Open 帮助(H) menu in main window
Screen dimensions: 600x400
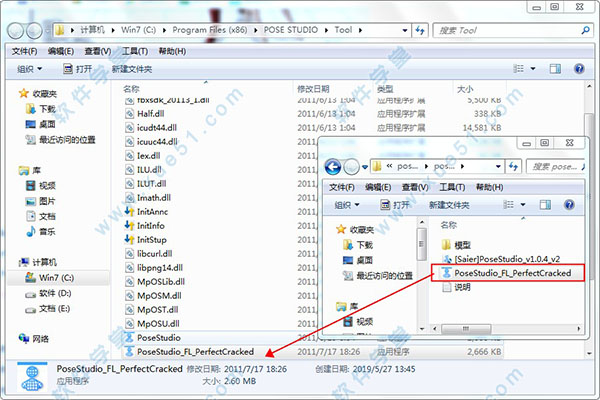172,51
